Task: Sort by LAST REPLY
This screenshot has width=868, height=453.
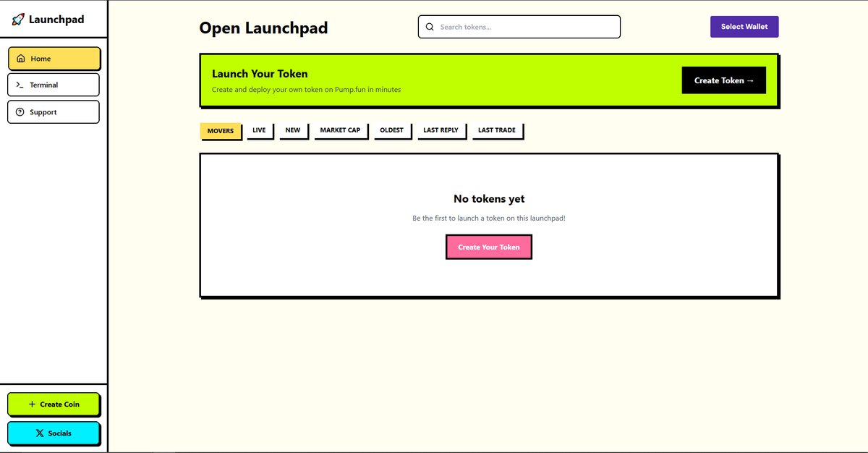Action: [x=441, y=130]
